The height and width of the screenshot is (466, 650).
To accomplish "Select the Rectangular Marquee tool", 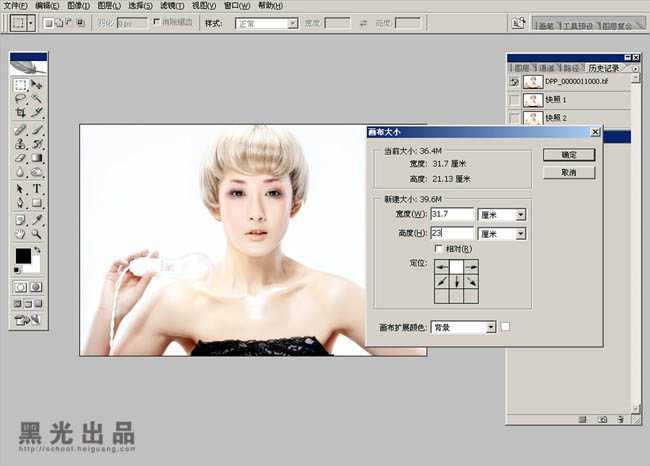I will pos(20,85).
